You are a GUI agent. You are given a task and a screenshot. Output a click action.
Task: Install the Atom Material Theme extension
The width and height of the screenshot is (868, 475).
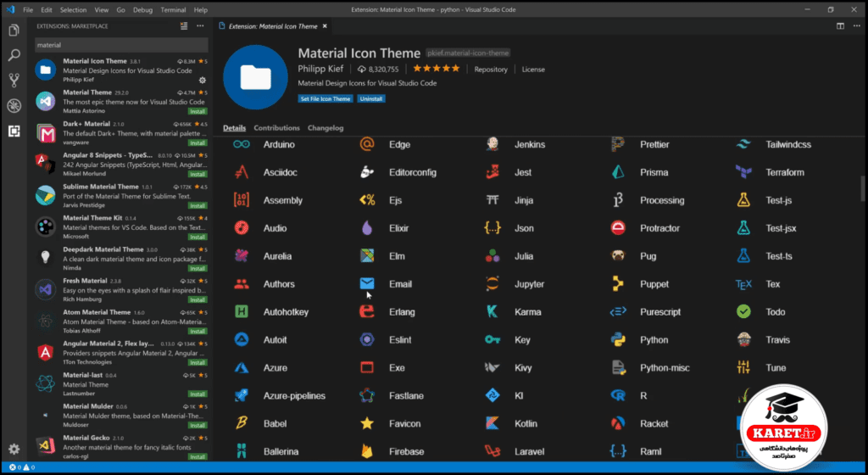pyautogui.click(x=197, y=331)
